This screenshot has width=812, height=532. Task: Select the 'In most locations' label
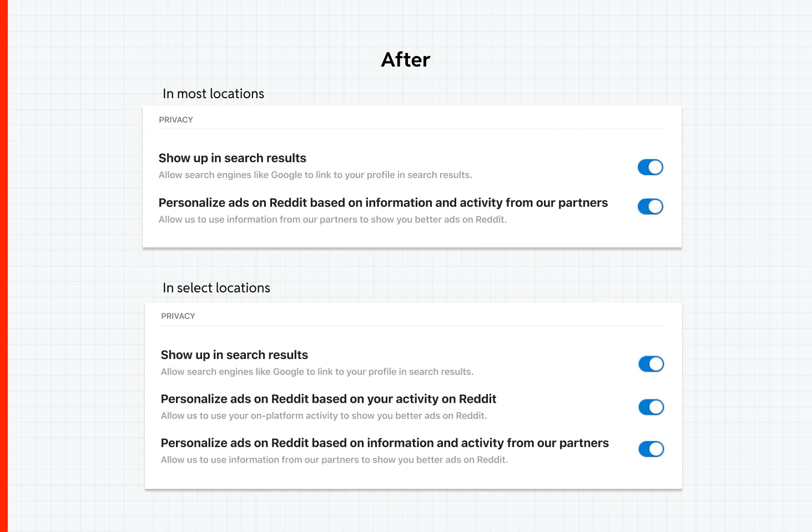(214, 94)
